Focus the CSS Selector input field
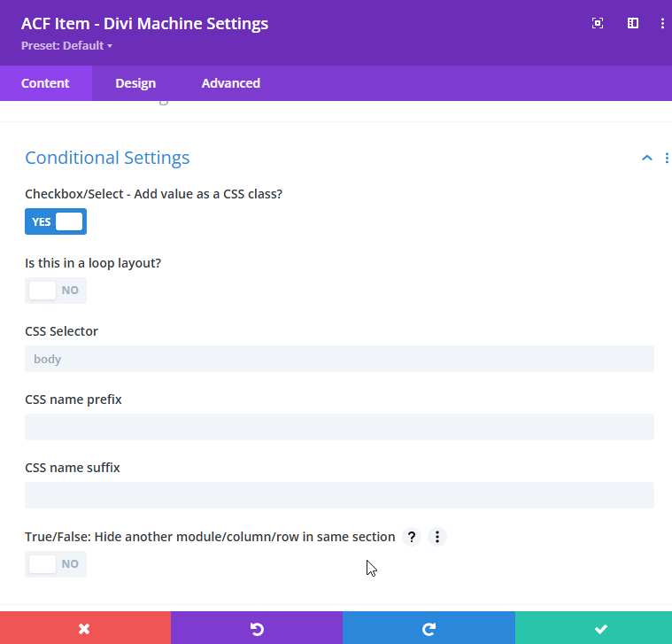The width and height of the screenshot is (672, 644). [339, 359]
